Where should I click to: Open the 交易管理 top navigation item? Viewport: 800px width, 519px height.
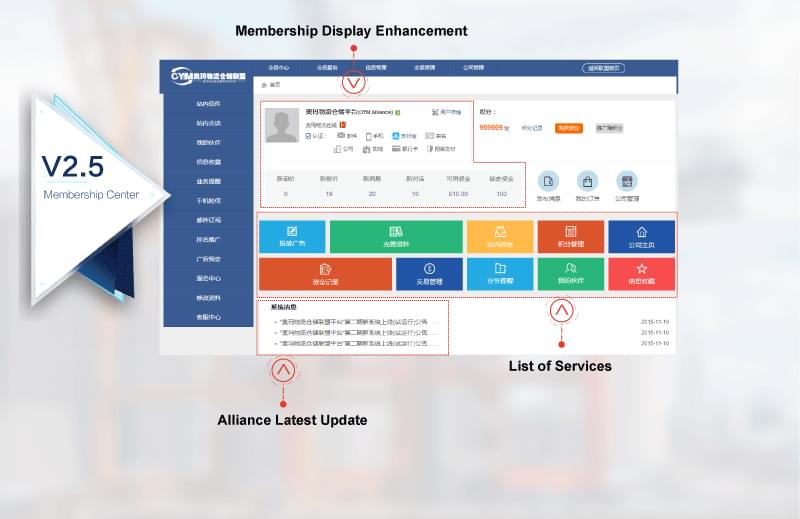[424, 68]
